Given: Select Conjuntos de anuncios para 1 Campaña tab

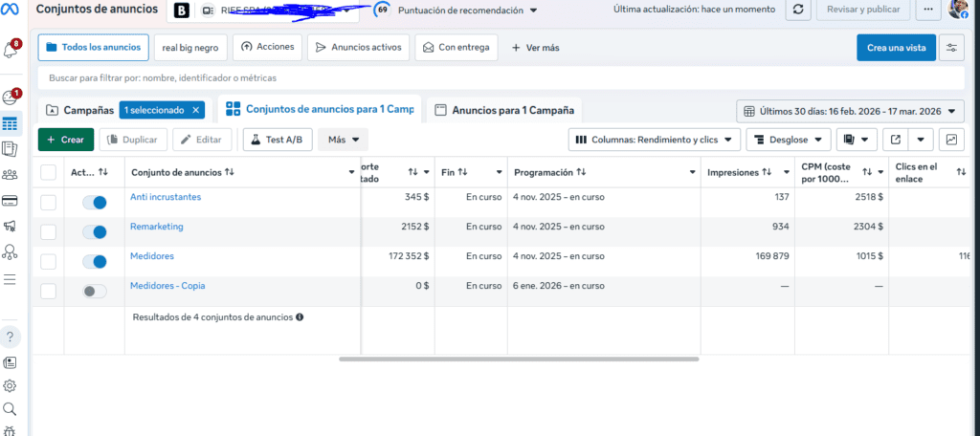Looking at the screenshot, I should (320, 109).
